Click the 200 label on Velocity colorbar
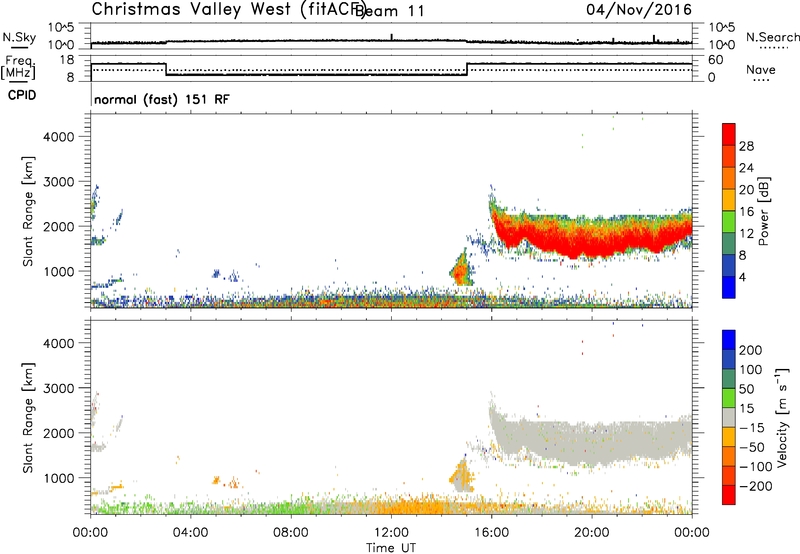Viewport: 800px width, 554px height. 751,350
